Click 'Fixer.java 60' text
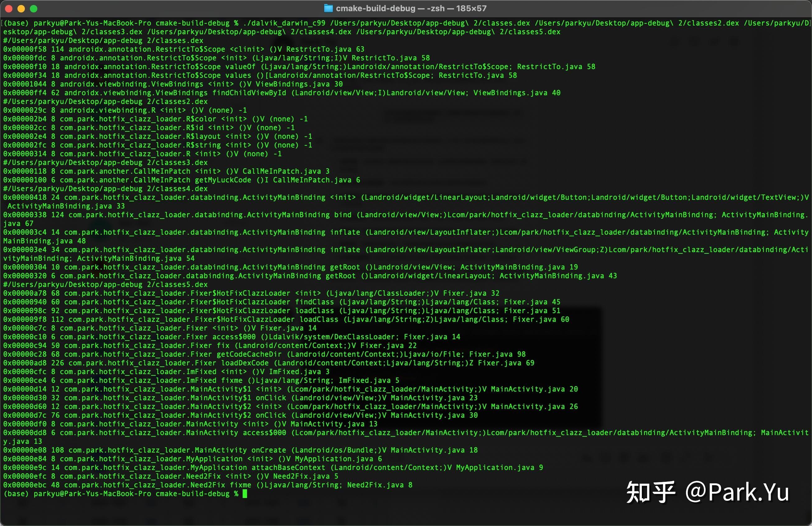The image size is (812, 526). pyautogui.click(x=541, y=319)
